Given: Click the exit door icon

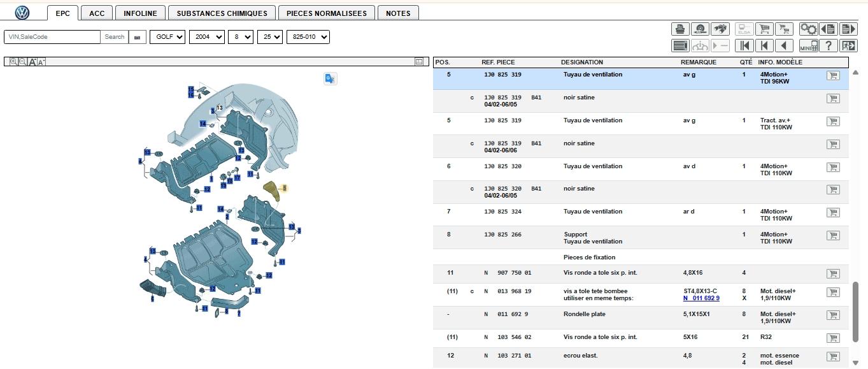Looking at the screenshot, I should pyautogui.click(x=848, y=46).
